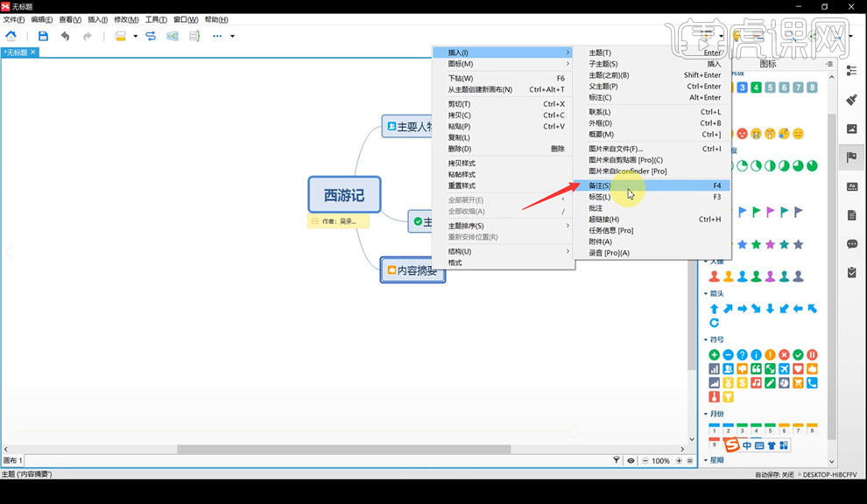Click the Undo toolbar icon
Screen dimensions: 867x504
point(66,36)
